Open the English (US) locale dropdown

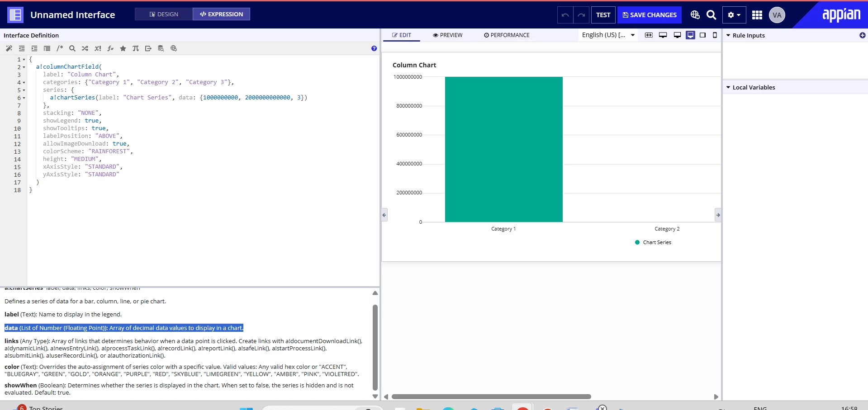pos(608,35)
